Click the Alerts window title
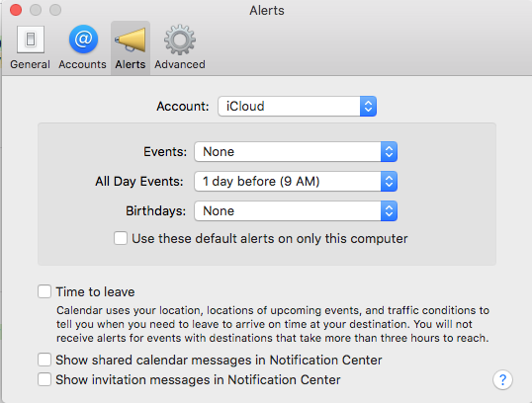Screen dimensions: 532x403 pyautogui.click(x=267, y=11)
